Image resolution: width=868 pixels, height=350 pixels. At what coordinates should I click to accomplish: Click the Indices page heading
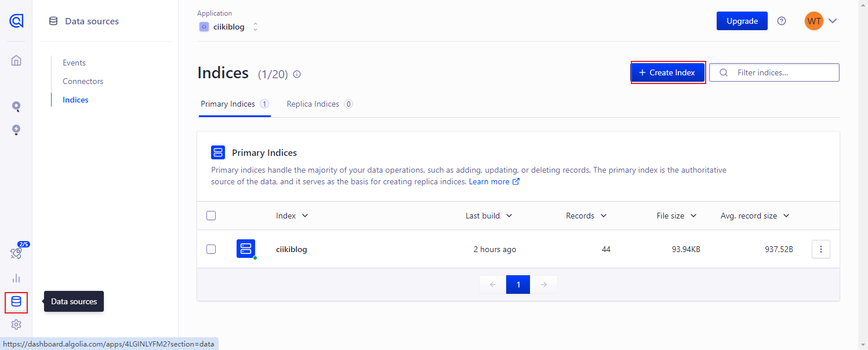[x=223, y=73]
